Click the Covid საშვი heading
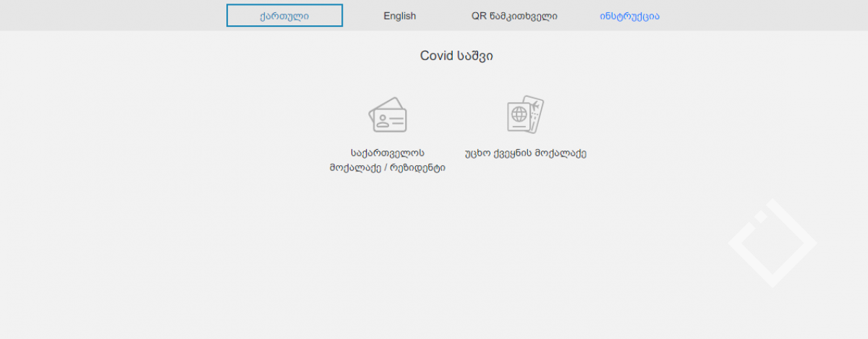The width and height of the screenshot is (868, 339). point(456,56)
